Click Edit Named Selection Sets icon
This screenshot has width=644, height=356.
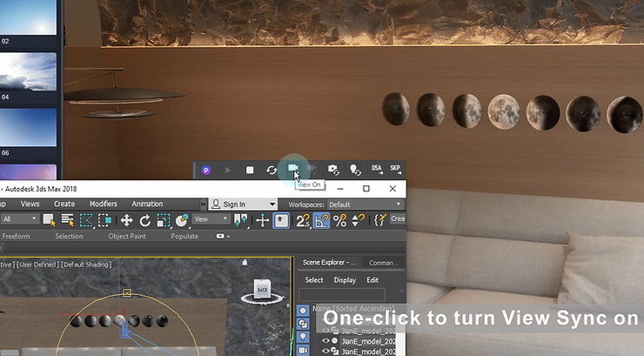[x=380, y=220]
